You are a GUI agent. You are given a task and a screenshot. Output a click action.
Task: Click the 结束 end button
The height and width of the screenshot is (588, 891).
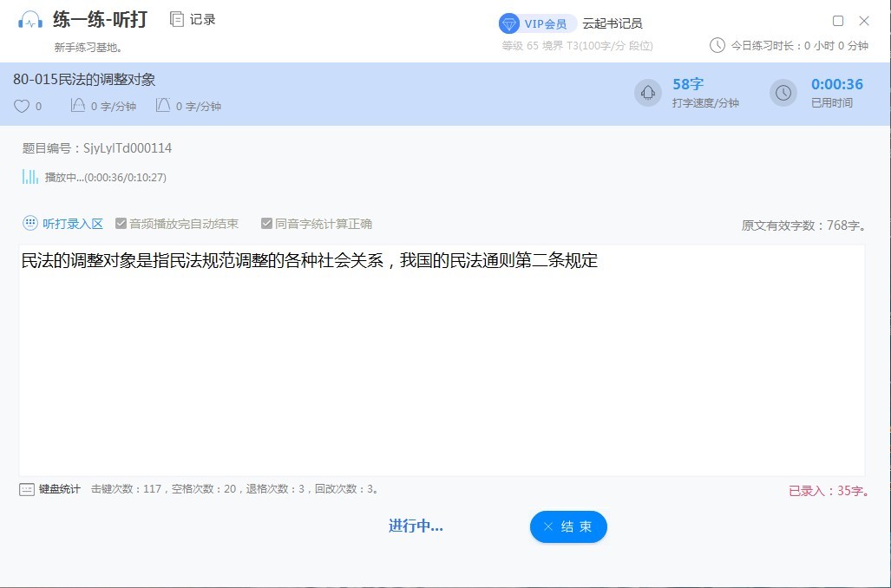tap(568, 526)
